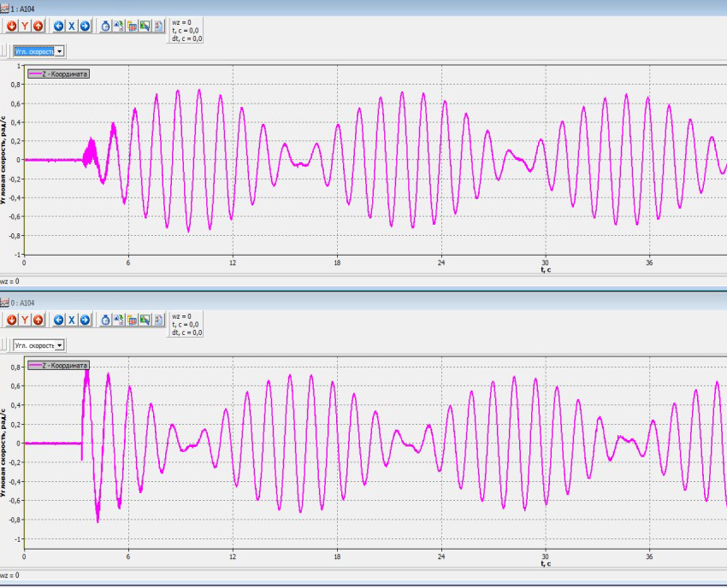Click title bar of window '1 : A104'
The width and height of the screenshot is (727, 588).
coord(342,7)
